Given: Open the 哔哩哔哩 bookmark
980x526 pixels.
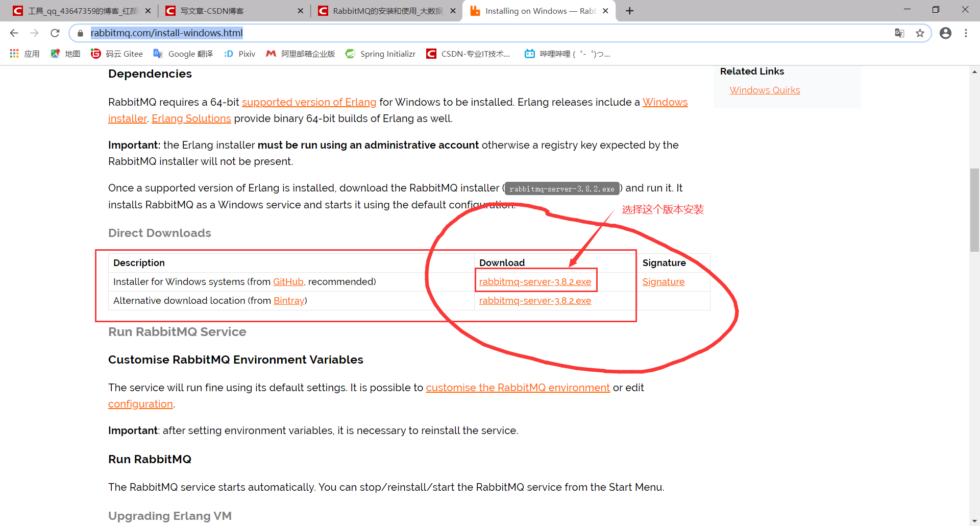Looking at the screenshot, I should pos(568,54).
